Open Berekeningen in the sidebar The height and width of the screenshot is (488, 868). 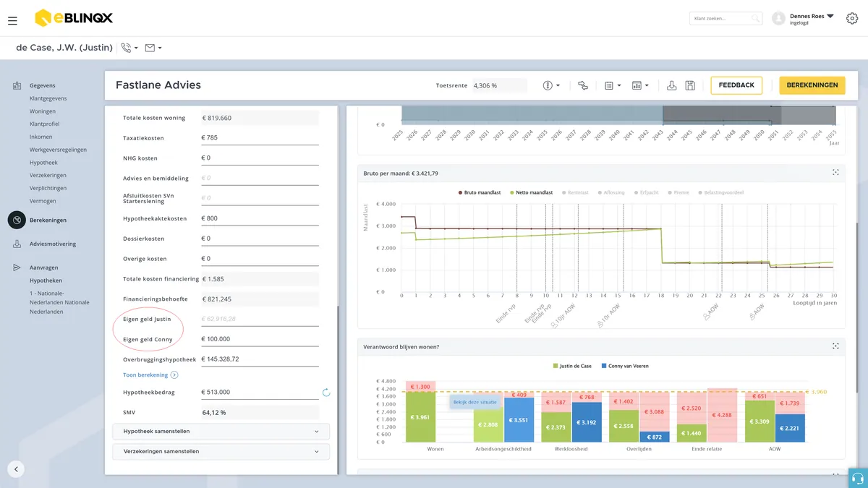point(48,221)
